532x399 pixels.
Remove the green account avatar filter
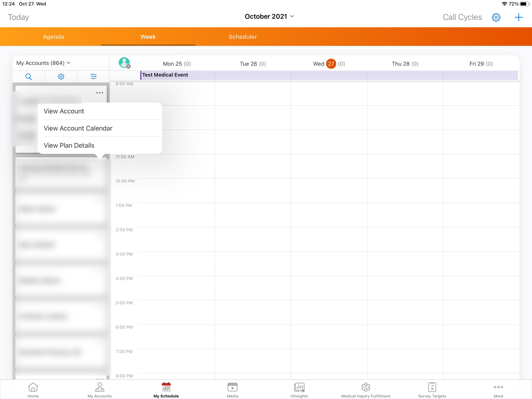(x=129, y=66)
